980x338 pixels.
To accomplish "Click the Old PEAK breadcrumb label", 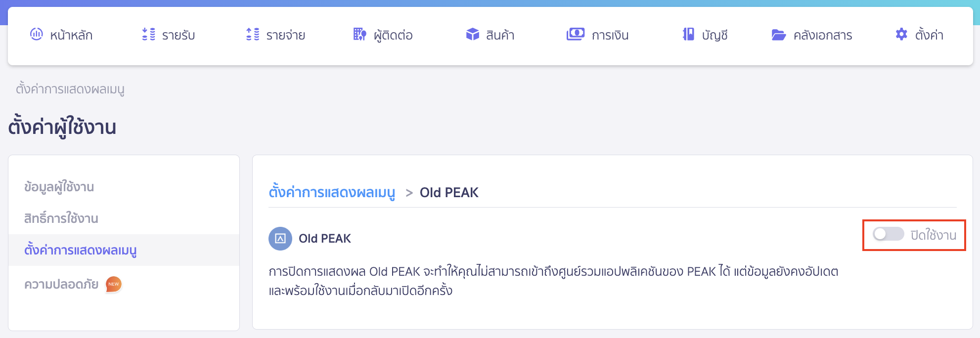I will [448, 193].
